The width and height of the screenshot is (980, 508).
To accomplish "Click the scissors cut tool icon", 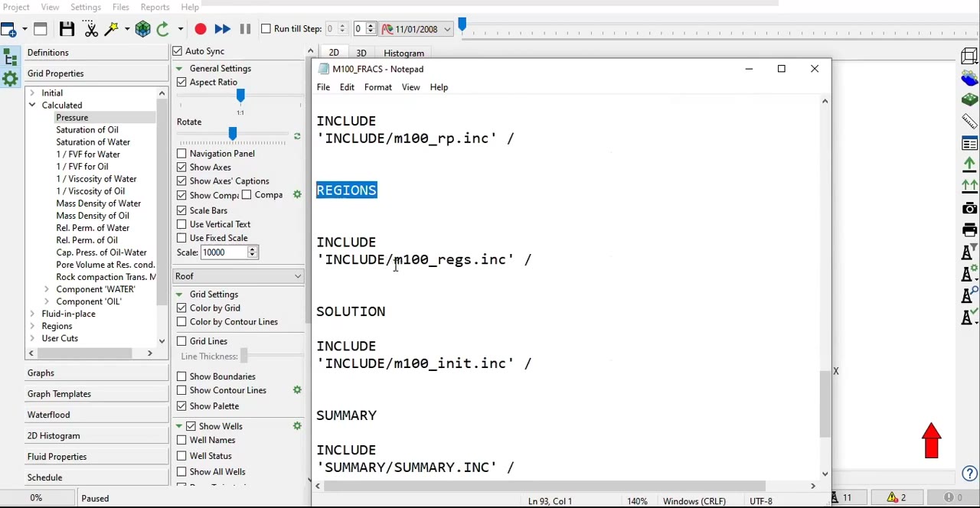I will point(91,29).
